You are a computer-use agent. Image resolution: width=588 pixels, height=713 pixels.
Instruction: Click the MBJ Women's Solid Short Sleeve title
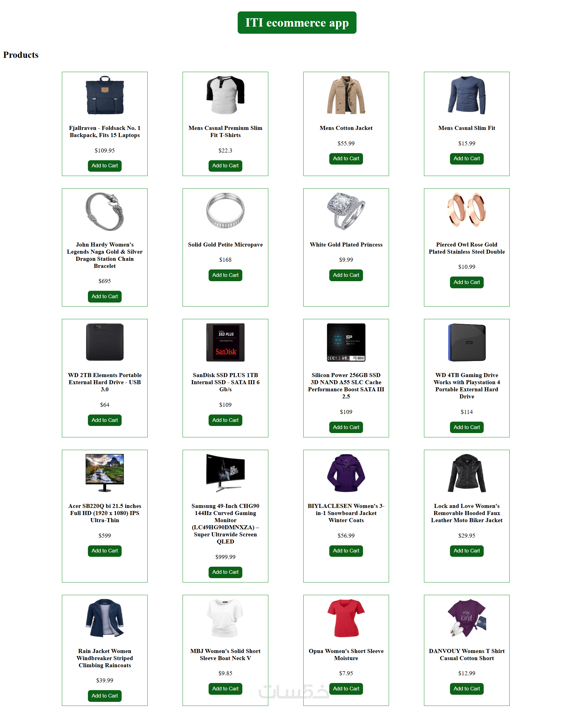[225, 655]
